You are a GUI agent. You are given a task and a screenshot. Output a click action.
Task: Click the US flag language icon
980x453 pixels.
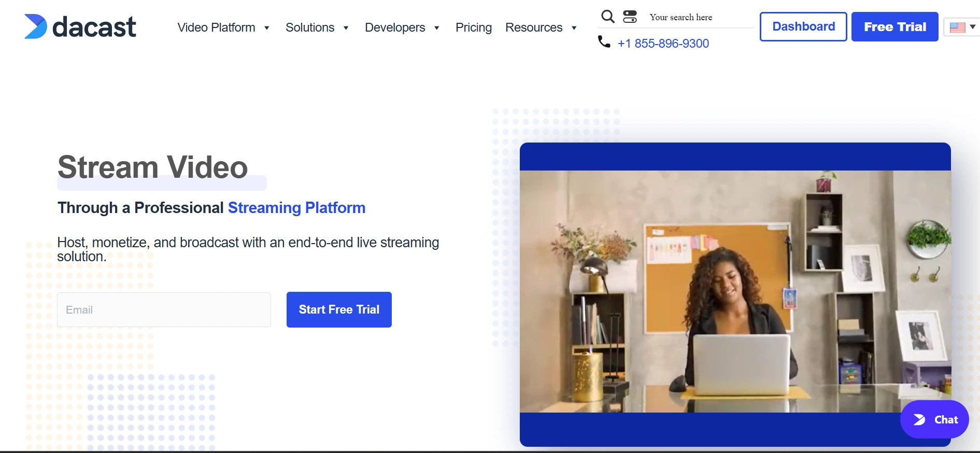957,27
